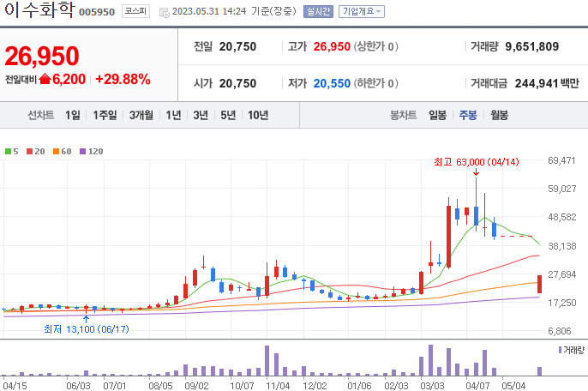Select the 1년 line chart tab

[x=174, y=115]
